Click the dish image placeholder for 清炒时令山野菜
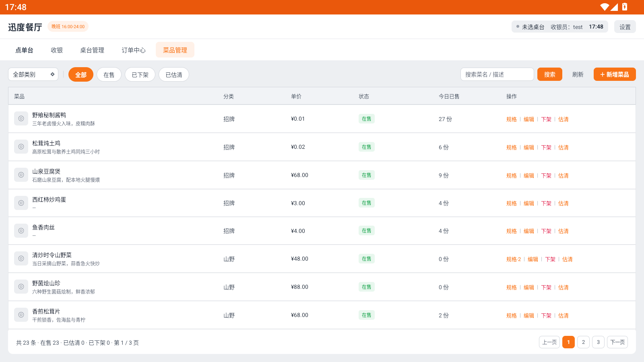The image size is (644, 362). coord(21,259)
